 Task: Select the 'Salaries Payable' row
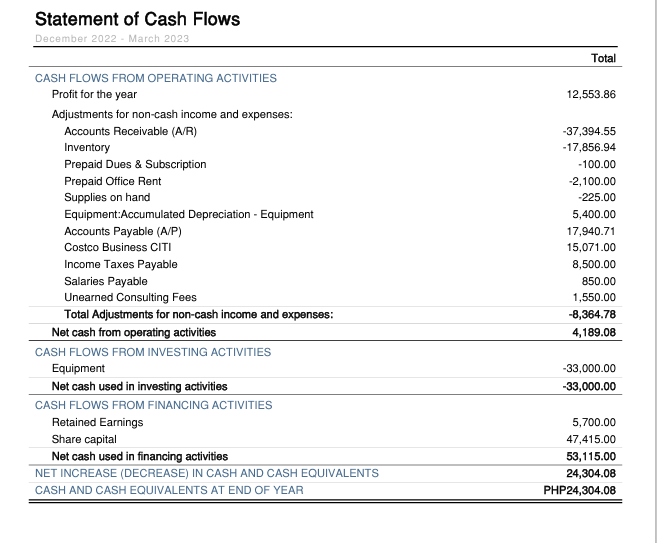coord(106,281)
